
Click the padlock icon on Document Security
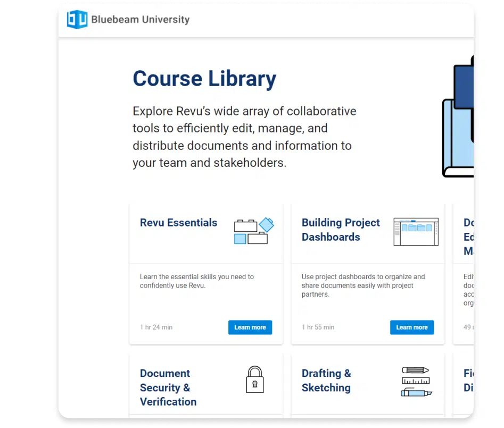[254, 380]
